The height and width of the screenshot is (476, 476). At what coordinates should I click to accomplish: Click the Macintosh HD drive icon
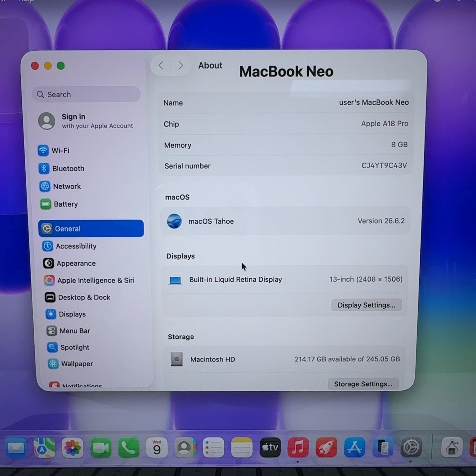177,359
